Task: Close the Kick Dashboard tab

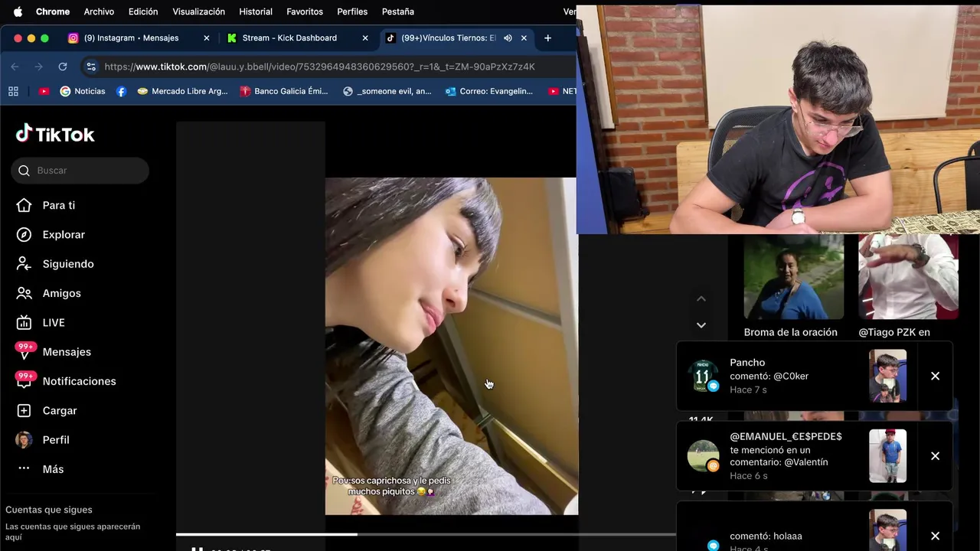Action: point(365,38)
